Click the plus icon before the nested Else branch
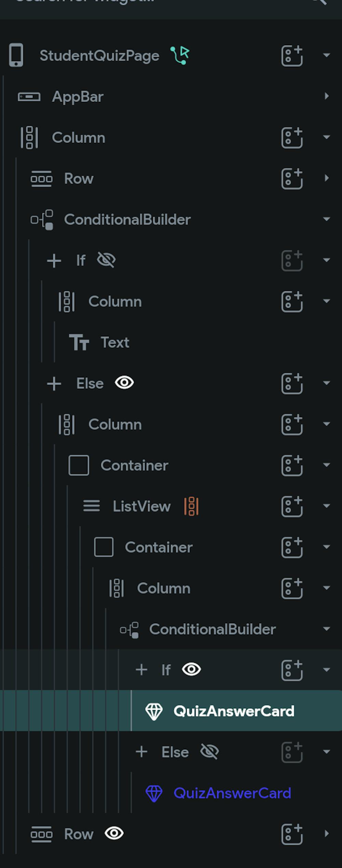 (142, 752)
